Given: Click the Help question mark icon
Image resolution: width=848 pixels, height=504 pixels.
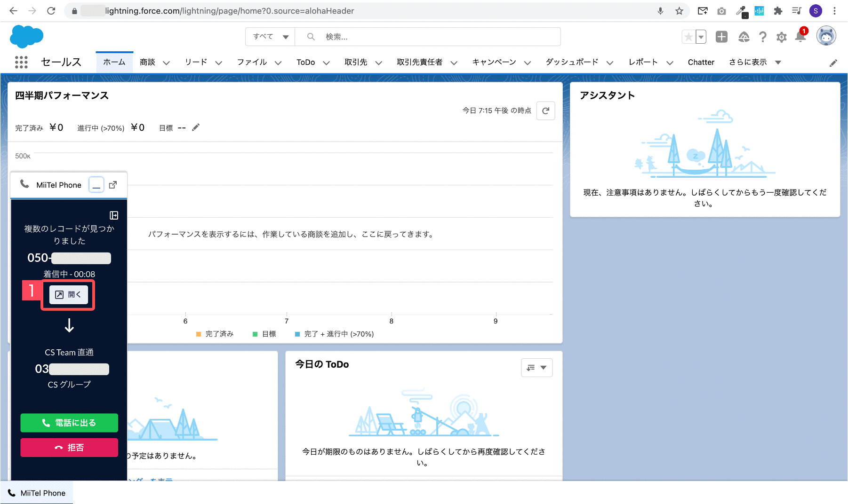Looking at the screenshot, I should (763, 37).
